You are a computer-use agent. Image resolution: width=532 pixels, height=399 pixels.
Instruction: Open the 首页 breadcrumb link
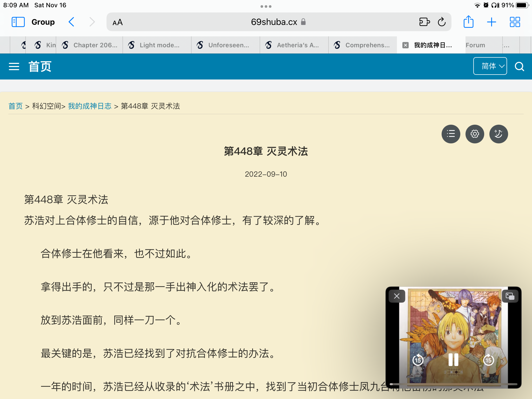(x=16, y=106)
